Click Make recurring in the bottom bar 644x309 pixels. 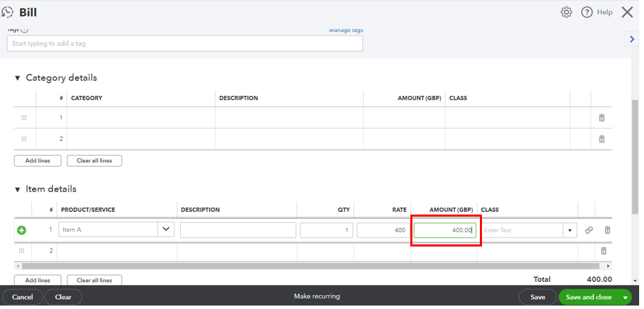(x=316, y=297)
